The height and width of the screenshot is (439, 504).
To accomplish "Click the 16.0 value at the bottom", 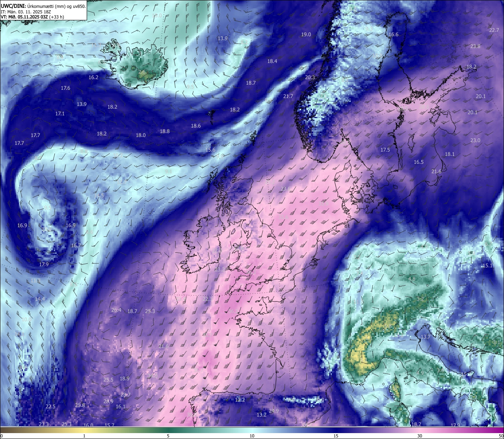I will pos(88,425).
